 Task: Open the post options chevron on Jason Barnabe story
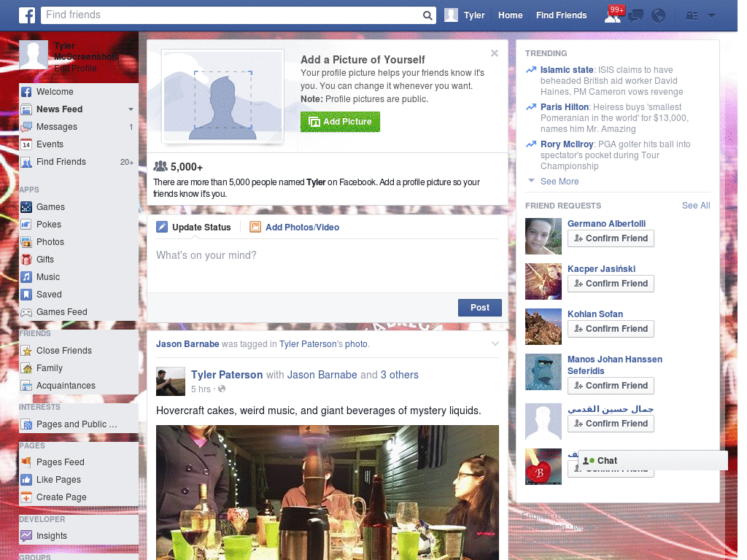(x=495, y=343)
